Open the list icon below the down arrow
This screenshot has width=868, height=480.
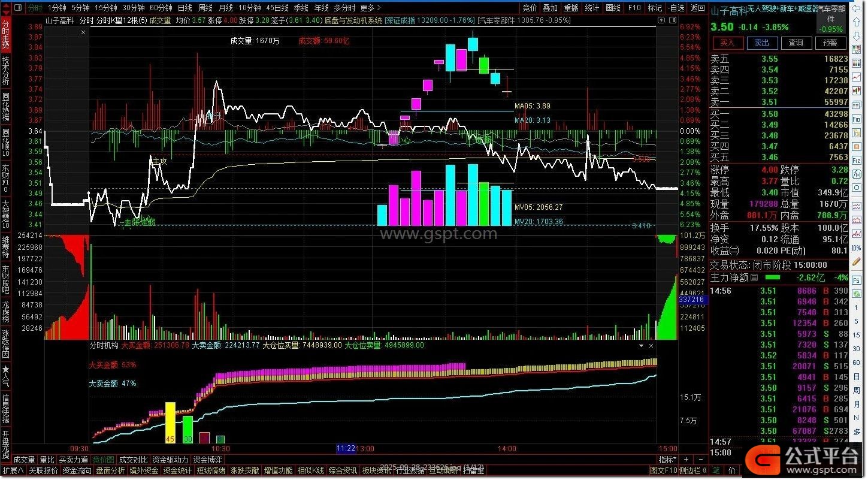click(x=857, y=50)
